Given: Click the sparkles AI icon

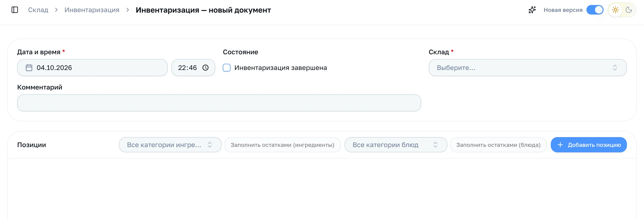Looking at the screenshot, I should pyautogui.click(x=532, y=10).
